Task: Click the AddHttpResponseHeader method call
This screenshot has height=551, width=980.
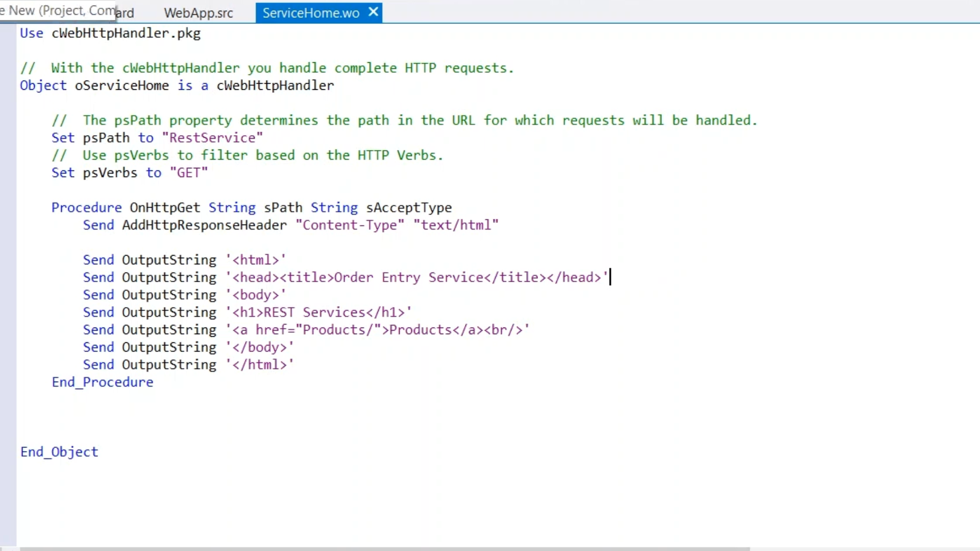Action: point(204,225)
